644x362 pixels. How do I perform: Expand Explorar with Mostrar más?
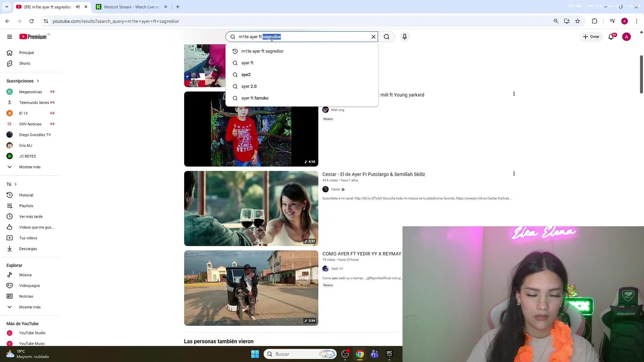click(x=30, y=307)
